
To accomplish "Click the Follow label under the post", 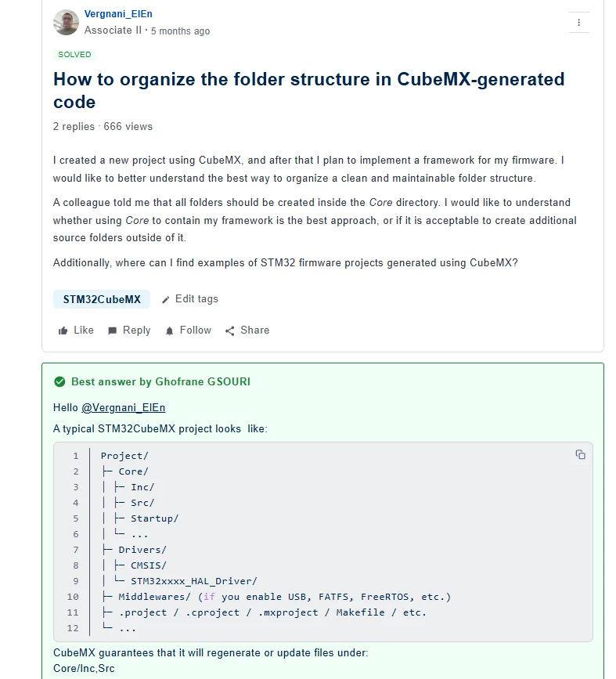I will [x=196, y=330].
